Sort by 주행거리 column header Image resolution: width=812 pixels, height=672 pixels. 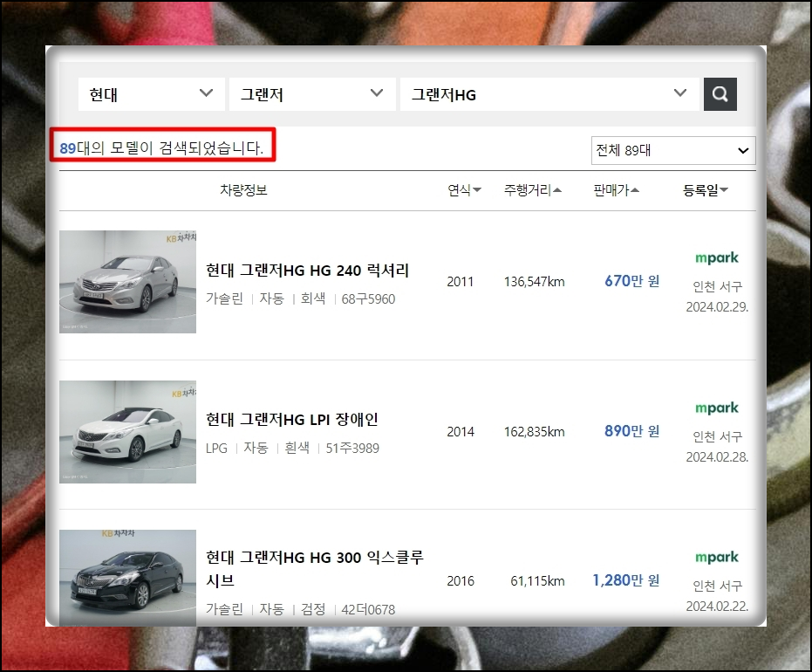(533, 190)
